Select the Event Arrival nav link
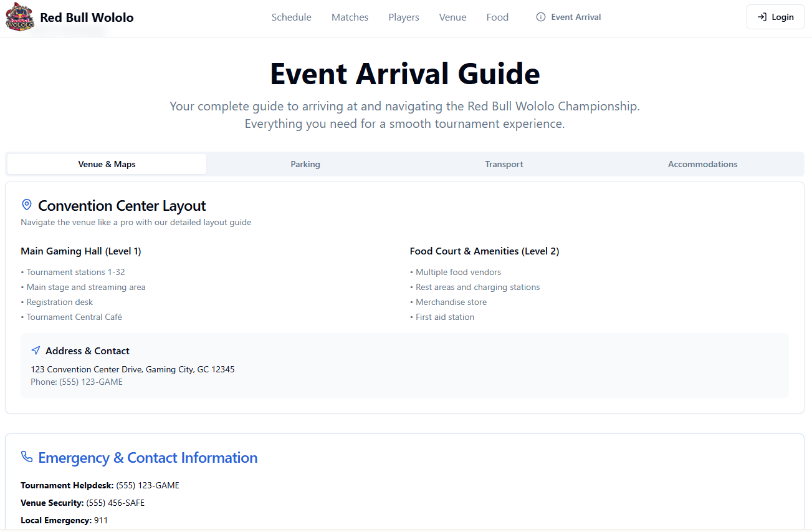 tap(576, 17)
